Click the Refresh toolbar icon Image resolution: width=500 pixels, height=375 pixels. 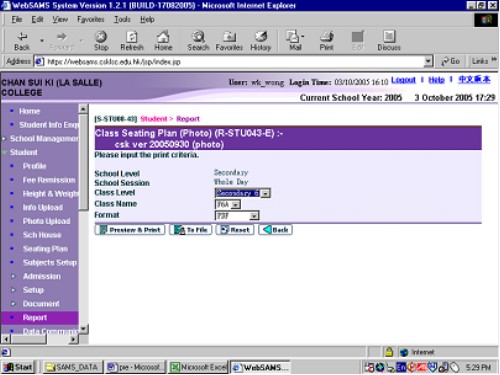(x=132, y=41)
